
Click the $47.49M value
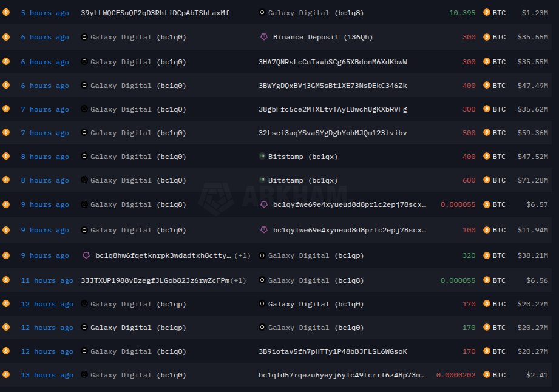(x=533, y=86)
